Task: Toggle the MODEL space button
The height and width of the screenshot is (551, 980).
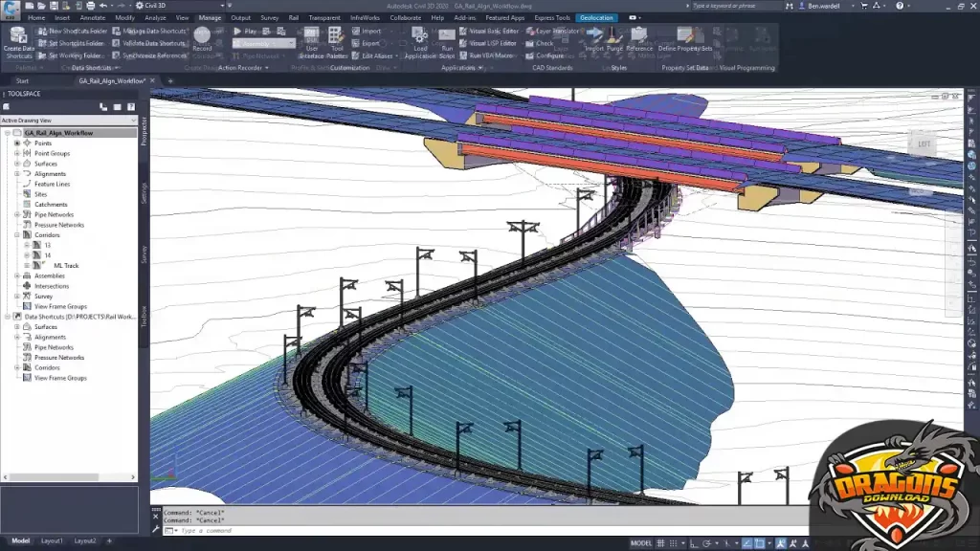Action: (x=644, y=542)
